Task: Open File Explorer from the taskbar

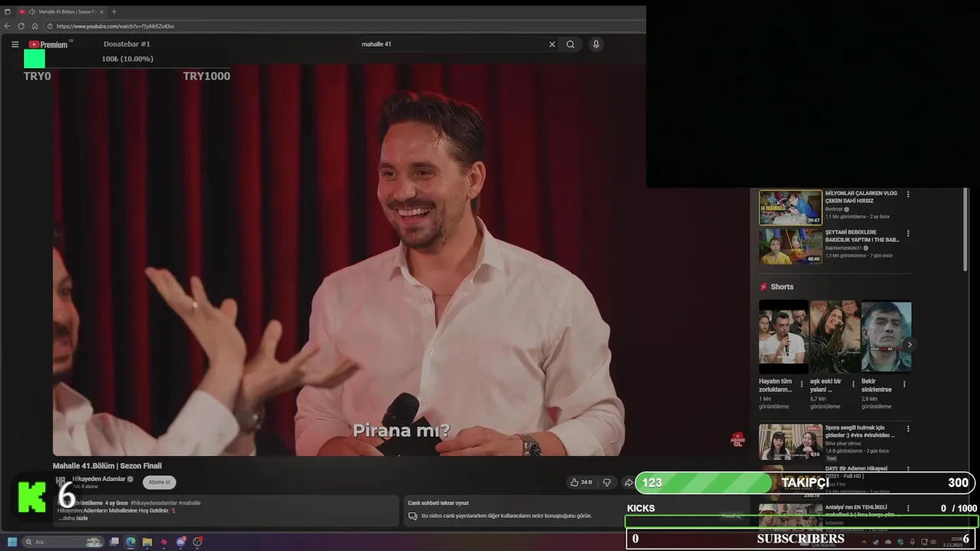Action: [147, 542]
